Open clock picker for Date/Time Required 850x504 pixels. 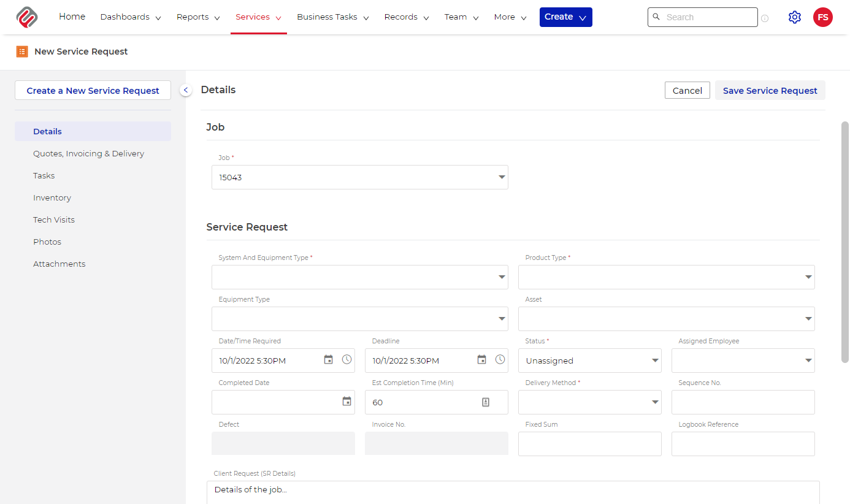coord(347,360)
